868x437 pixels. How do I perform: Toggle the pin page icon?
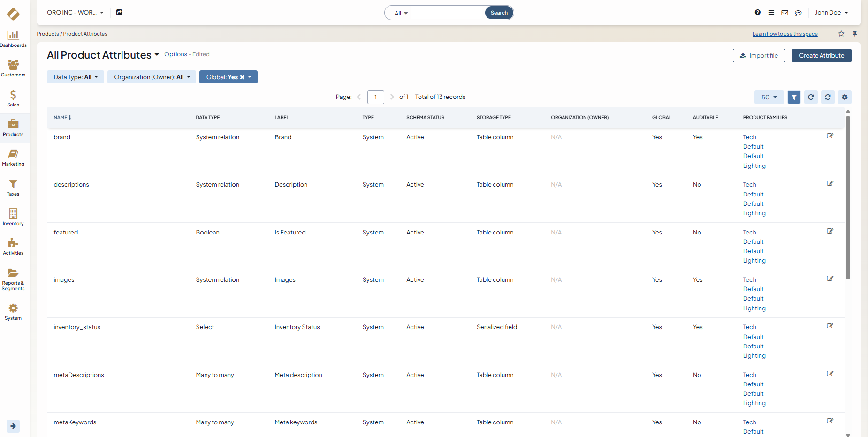[x=855, y=34]
